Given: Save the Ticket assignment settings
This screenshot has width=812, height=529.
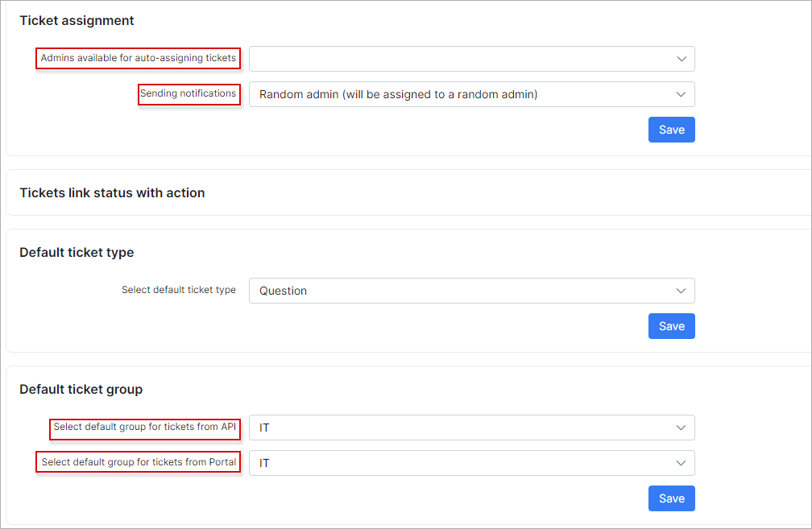Looking at the screenshot, I should (671, 130).
